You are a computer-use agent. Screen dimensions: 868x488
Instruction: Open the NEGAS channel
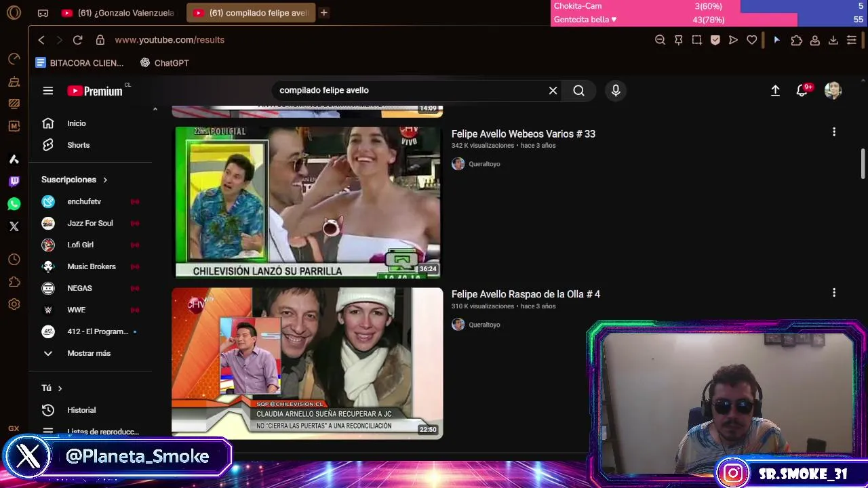click(x=92, y=288)
